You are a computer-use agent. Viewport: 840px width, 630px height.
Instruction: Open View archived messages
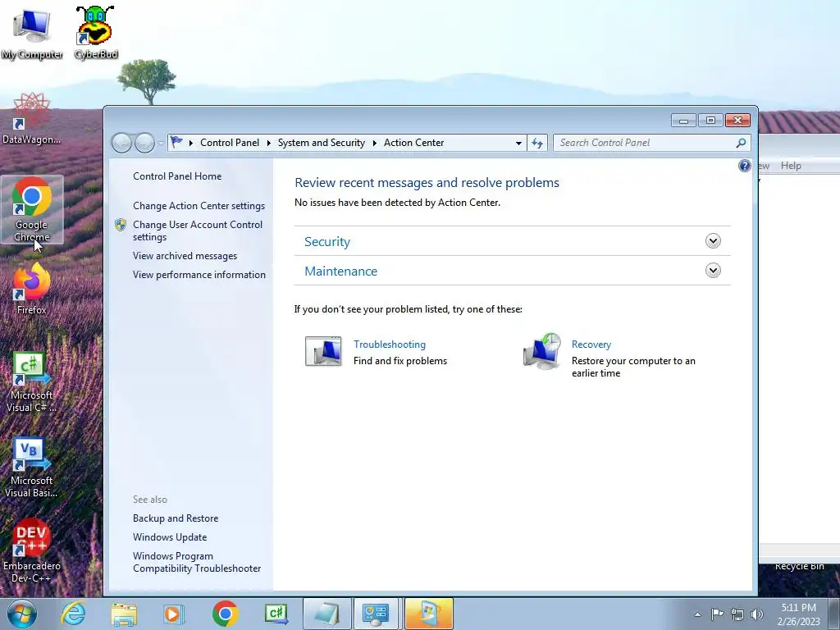click(x=185, y=256)
